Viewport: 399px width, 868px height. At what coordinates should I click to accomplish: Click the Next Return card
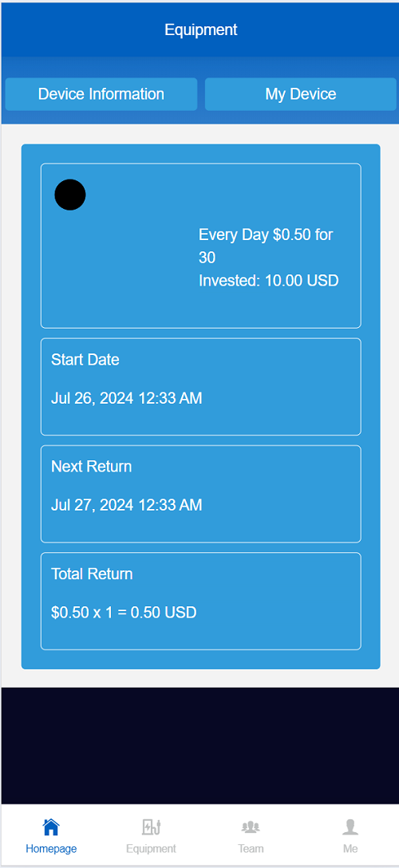pos(201,494)
